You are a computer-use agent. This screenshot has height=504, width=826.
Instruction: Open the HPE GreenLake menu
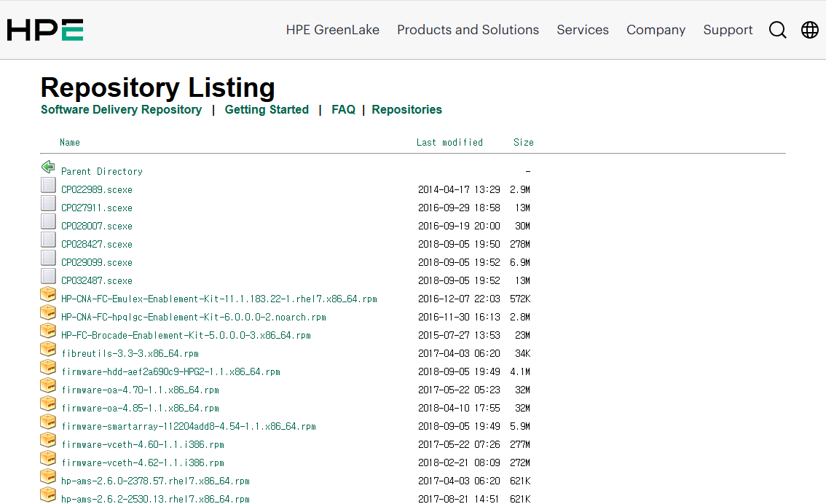coord(332,30)
